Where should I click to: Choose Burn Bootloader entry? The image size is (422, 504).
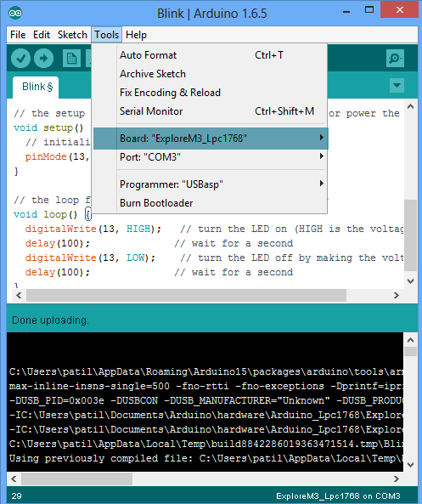[211, 203]
